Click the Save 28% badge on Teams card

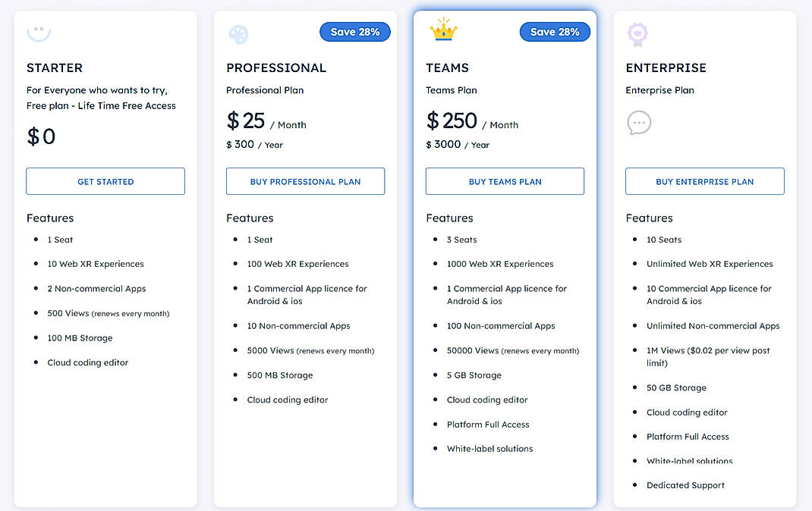pos(555,31)
